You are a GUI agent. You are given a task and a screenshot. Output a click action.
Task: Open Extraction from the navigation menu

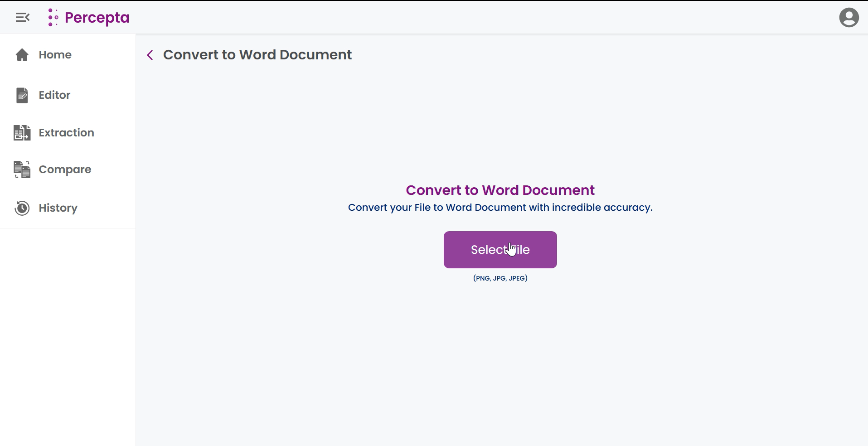[67, 133]
